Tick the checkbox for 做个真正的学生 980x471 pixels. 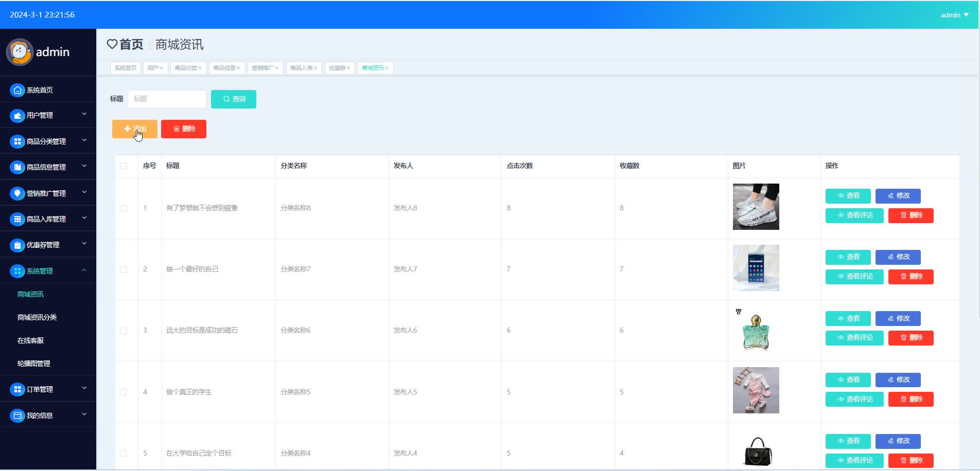tap(123, 392)
